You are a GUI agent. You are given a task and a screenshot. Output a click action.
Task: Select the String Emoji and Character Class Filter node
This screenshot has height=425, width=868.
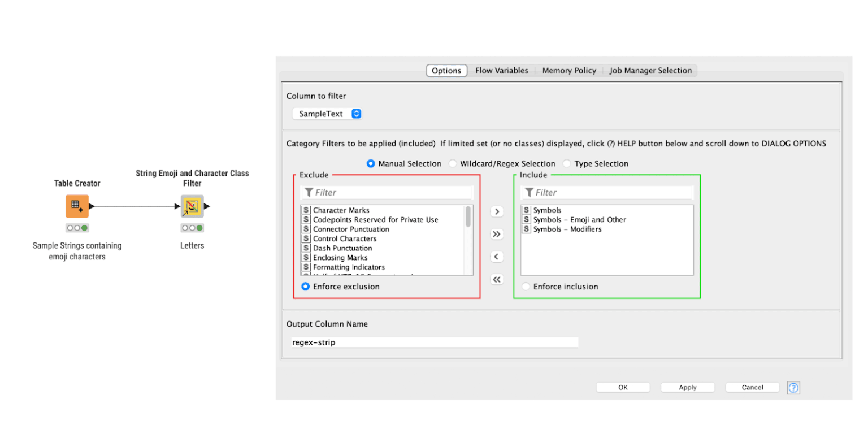tap(192, 206)
